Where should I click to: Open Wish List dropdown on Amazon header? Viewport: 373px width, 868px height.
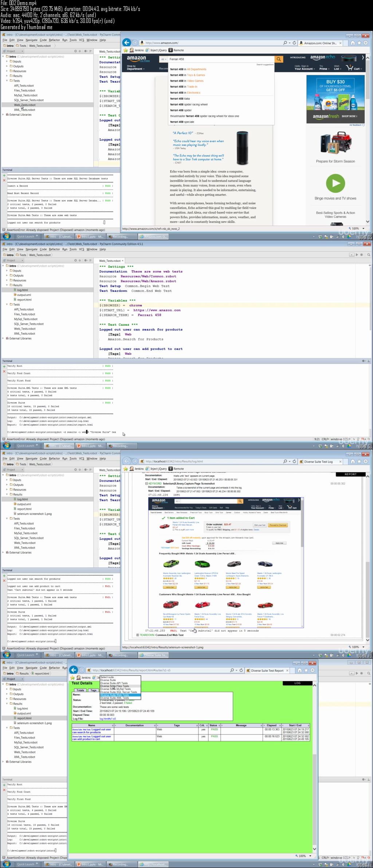pos(337,68)
